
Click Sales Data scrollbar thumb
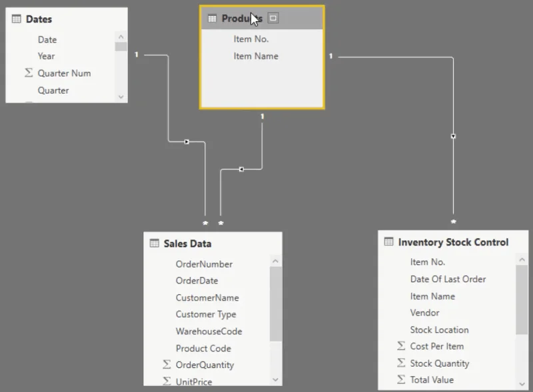click(276, 304)
